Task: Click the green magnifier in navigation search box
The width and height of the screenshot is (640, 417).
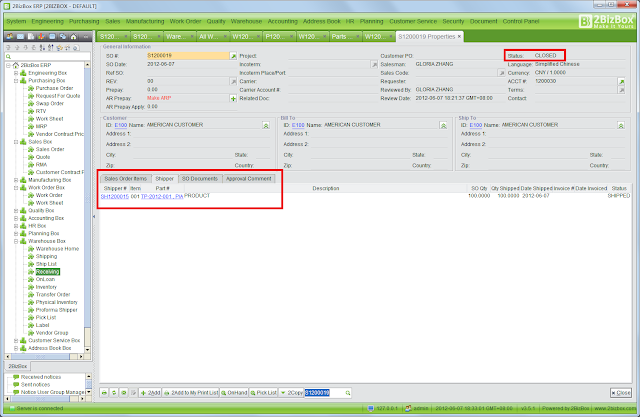Action: coord(8,56)
